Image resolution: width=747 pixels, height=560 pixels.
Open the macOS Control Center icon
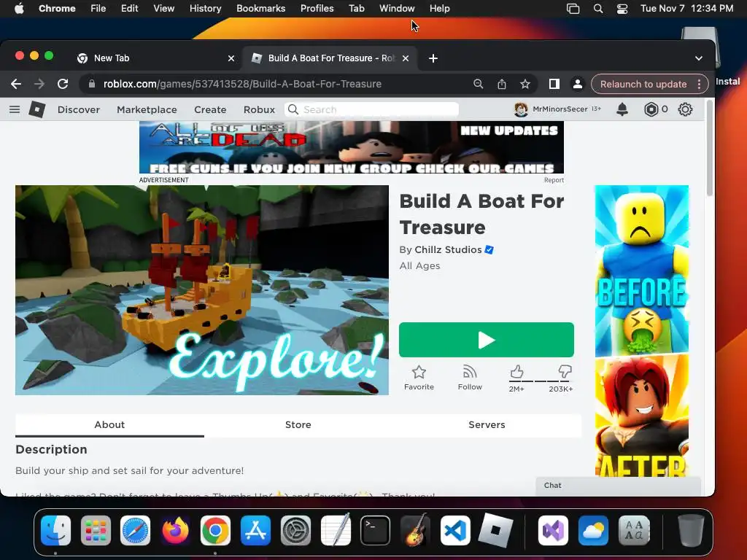[x=622, y=8]
